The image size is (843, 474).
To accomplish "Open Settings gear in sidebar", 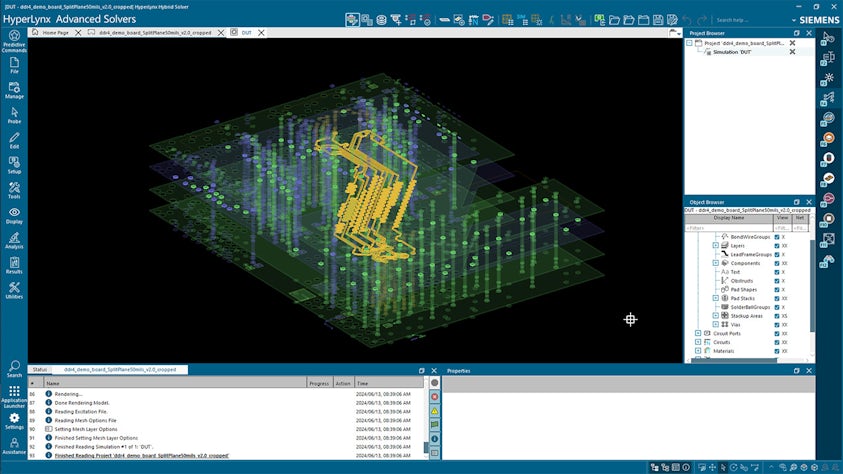I will point(14,421).
